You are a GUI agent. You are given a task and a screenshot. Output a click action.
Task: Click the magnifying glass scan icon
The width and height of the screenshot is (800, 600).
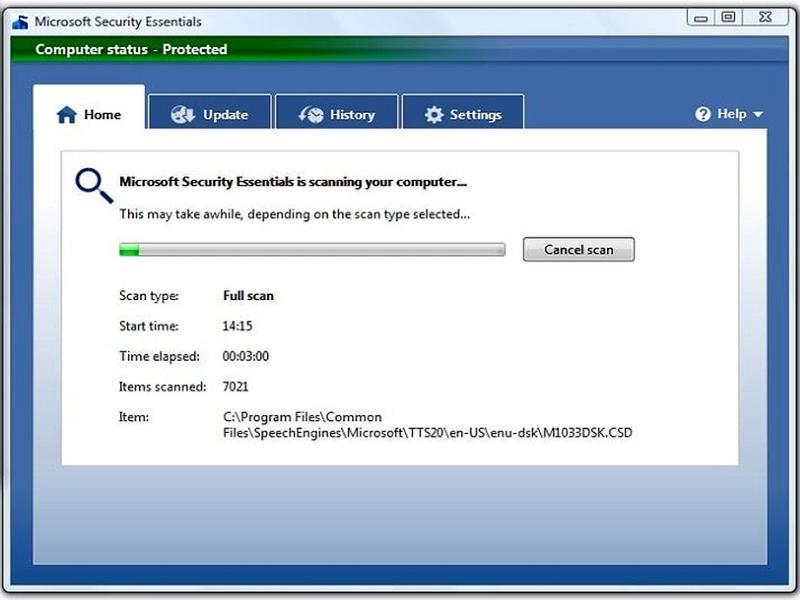coord(94,186)
